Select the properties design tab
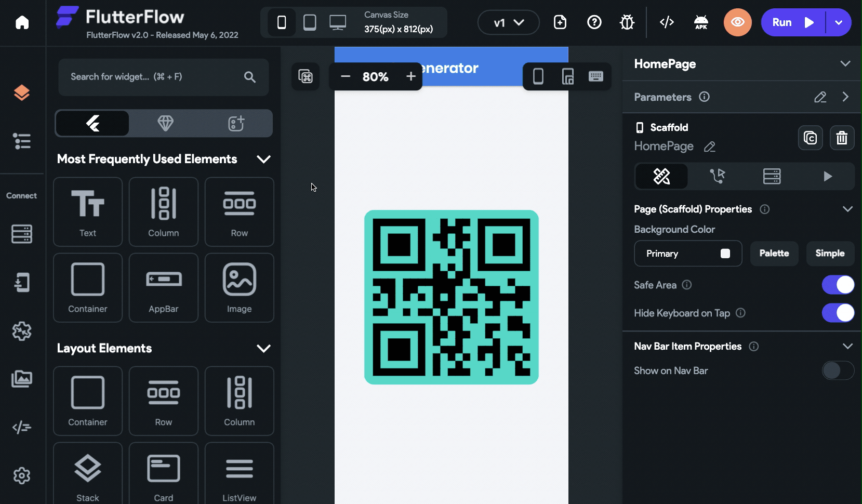The width and height of the screenshot is (862, 504). [x=661, y=177]
